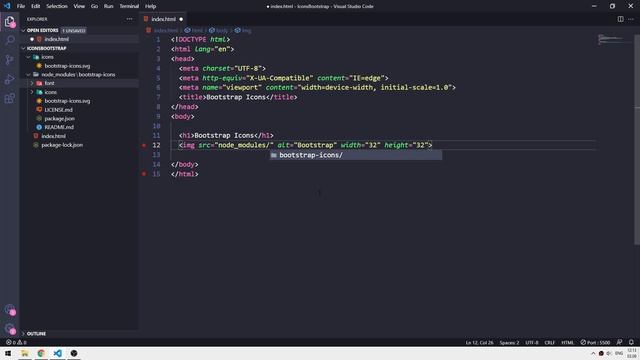Viewport: 640px width, 360px height.
Task: Open the Run and Debug view
Action: [9, 79]
